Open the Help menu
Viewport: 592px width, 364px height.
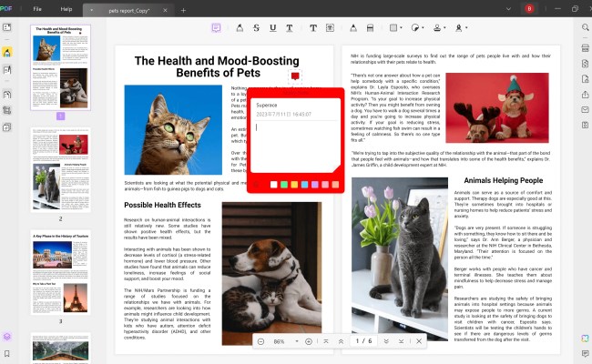[x=66, y=9]
